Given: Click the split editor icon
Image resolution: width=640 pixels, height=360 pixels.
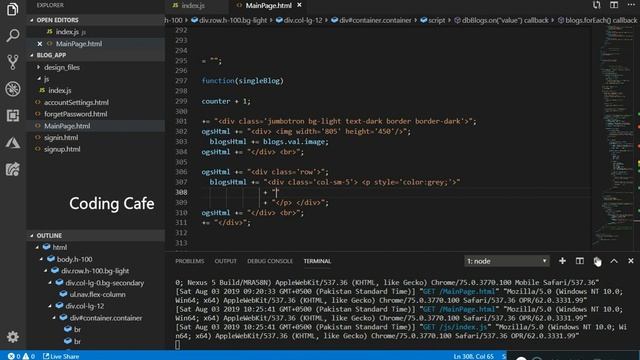Looking at the screenshot, I should tap(614, 5).
